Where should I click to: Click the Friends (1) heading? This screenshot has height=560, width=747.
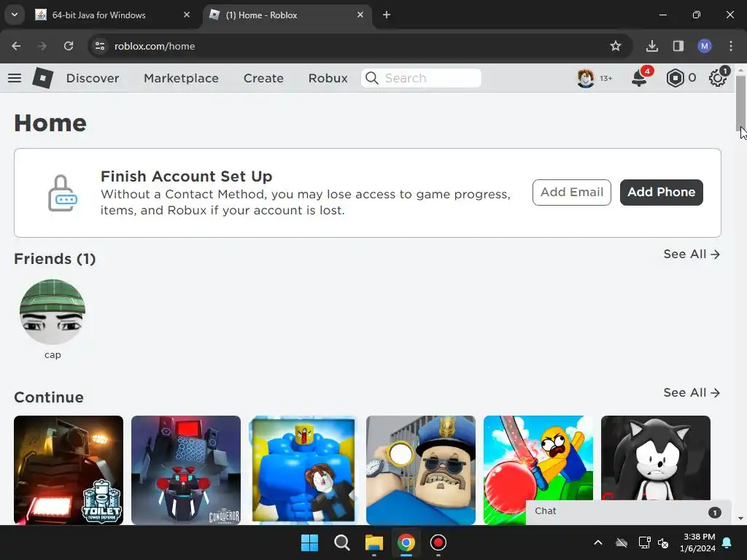tap(55, 259)
